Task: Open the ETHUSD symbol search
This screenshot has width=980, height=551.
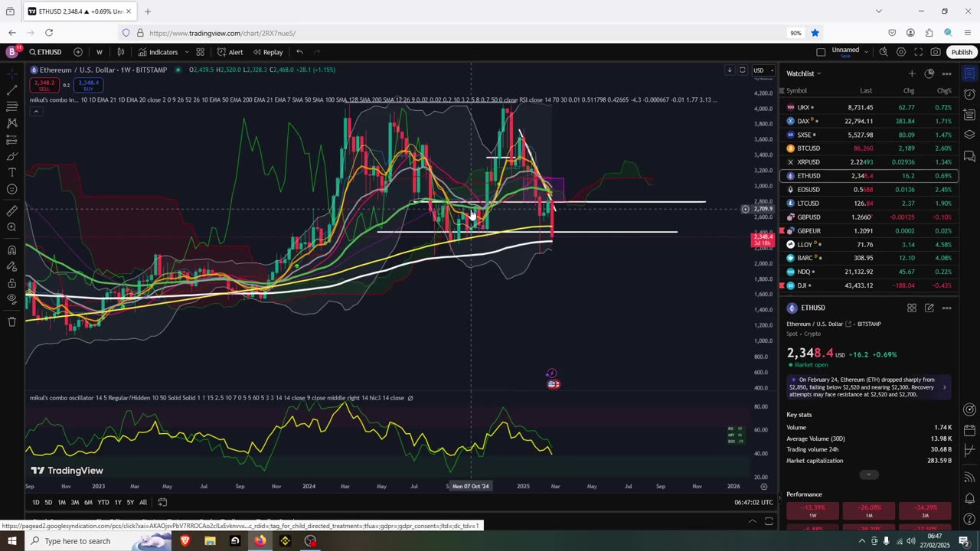Action: pos(46,52)
